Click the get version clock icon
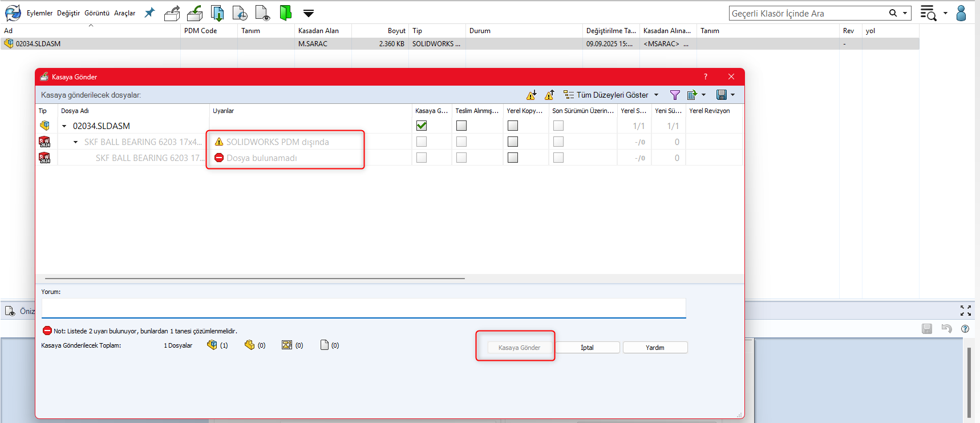Image resolution: width=980 pixels, height=423 pixels. click(x=240, y=13)
